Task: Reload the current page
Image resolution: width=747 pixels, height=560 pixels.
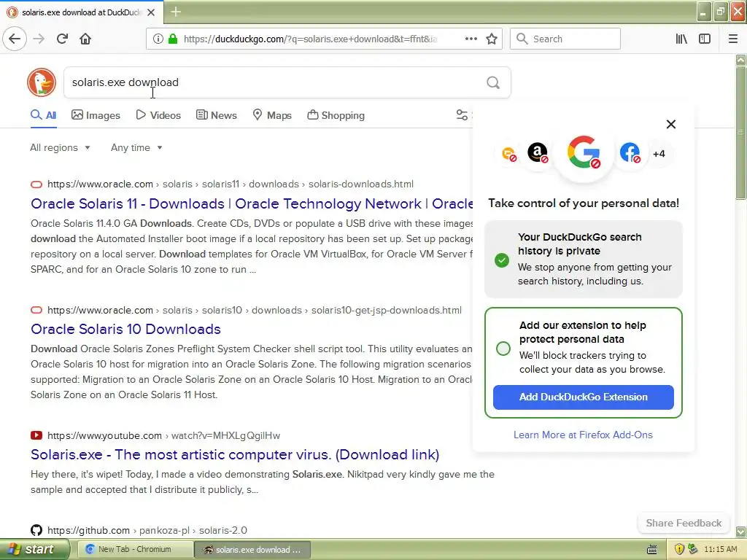Action: pyautogui.click(x=62, y=39)
